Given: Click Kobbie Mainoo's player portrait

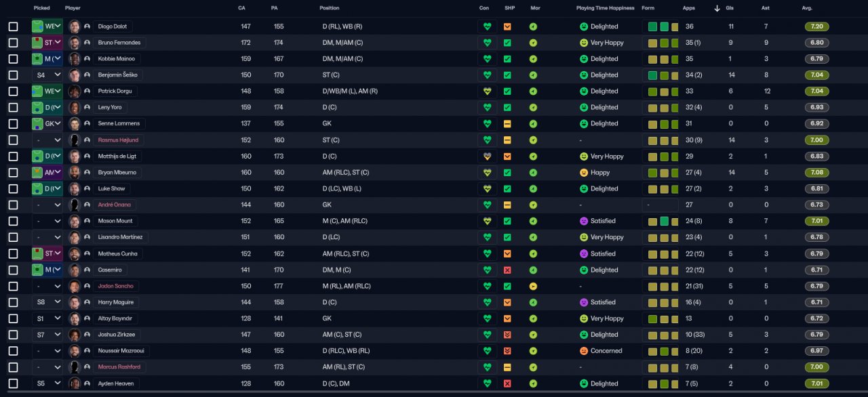Looking at the screenshot, I should 75,59.
